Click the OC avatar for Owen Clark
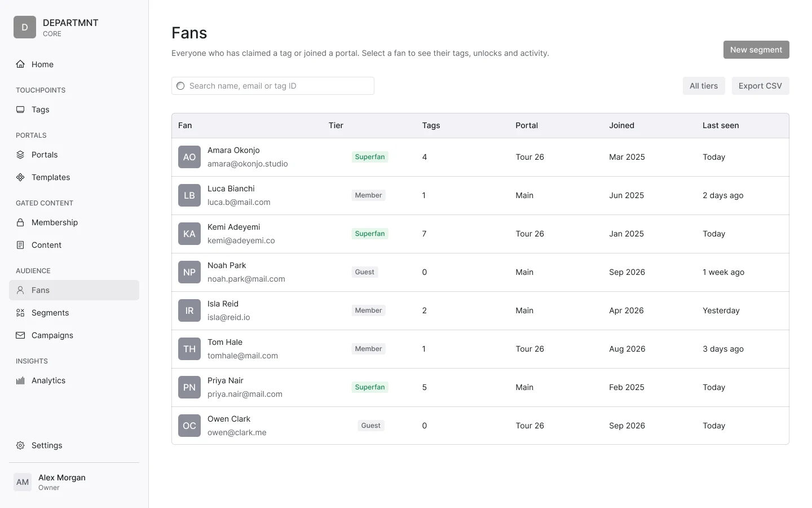This screenshot has width=812, height=508. pos(189,426)
